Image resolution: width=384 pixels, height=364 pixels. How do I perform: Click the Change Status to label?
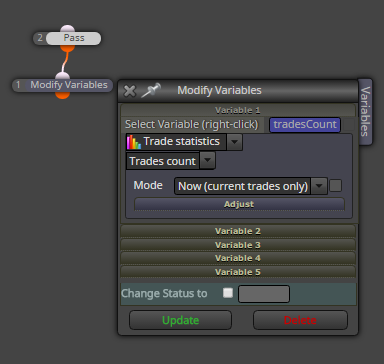coord(164,293)
